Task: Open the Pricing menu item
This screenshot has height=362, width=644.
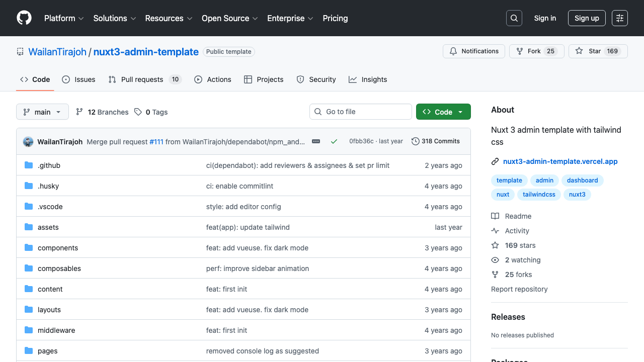Action: tap(335, 18)
